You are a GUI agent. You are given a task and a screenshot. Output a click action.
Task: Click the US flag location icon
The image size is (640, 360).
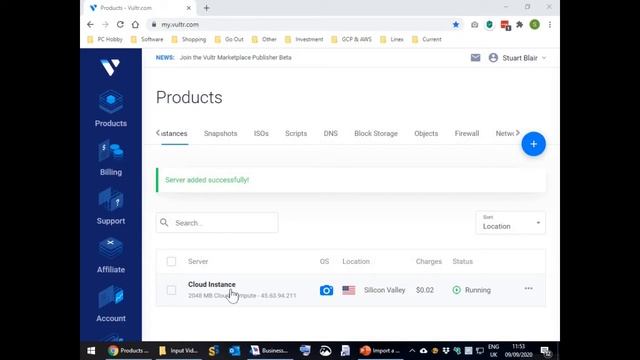click(x=349, y=290)
